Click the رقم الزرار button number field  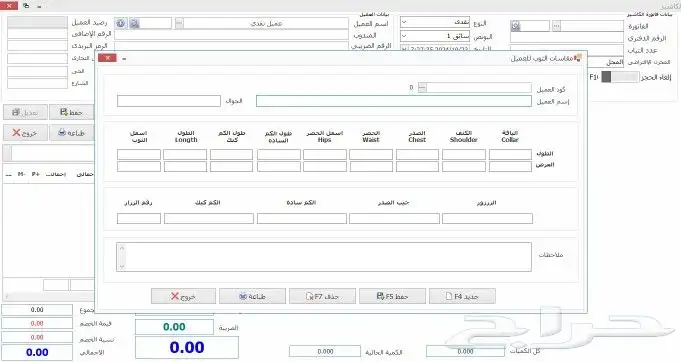[139, 218]
